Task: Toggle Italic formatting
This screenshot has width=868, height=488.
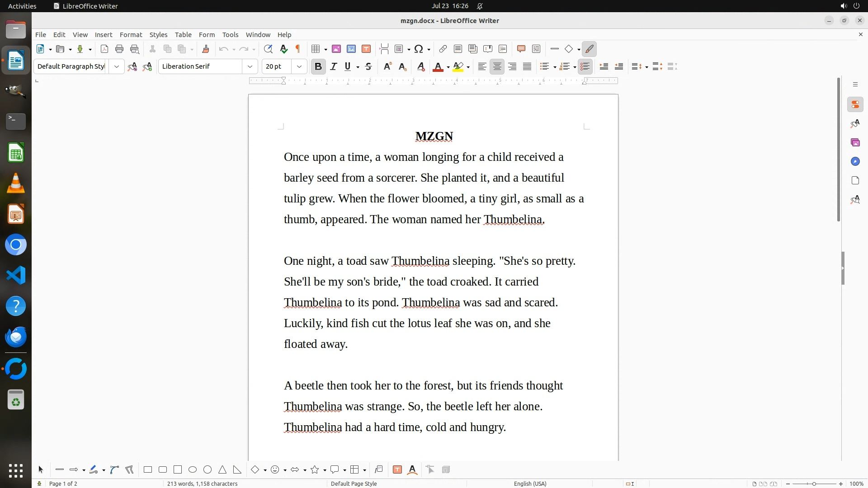Action: (333, 67)
